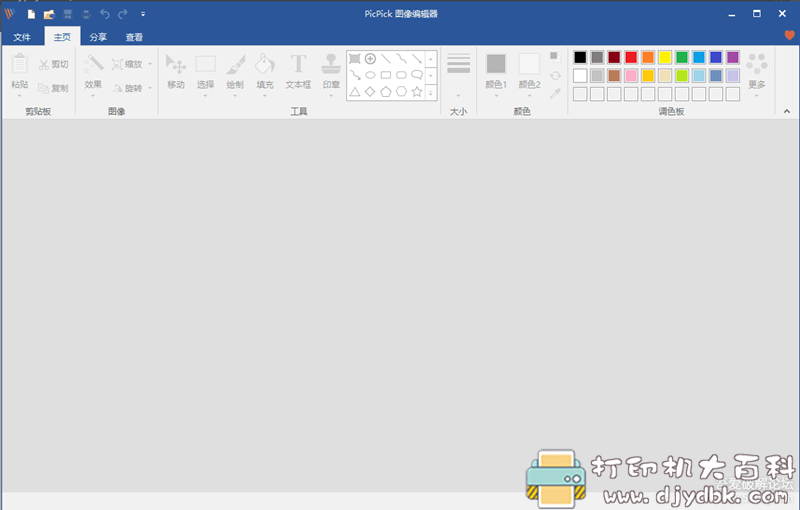Choose the red palette swatch

click(631, 57)
